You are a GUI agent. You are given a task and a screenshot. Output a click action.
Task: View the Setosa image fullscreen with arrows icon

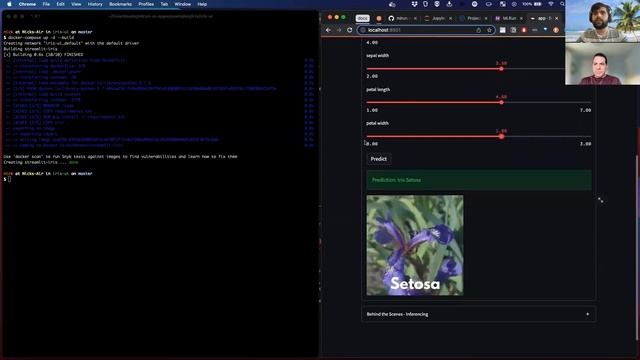(600, 200)
